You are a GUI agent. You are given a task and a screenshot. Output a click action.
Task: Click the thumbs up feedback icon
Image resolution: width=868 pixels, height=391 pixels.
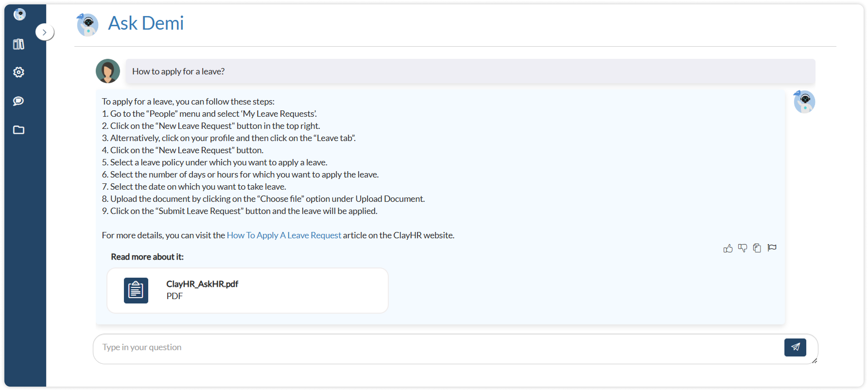pos(728,249)
